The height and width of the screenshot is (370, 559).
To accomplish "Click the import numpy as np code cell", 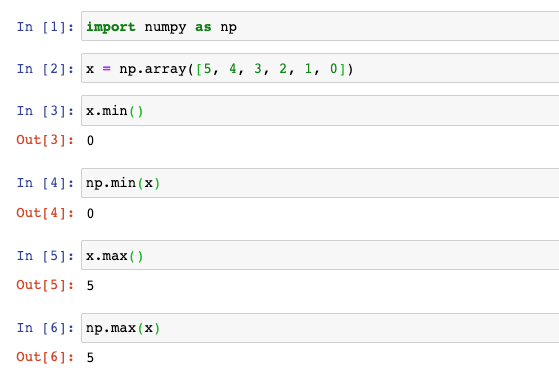I will tap(320, 26).
